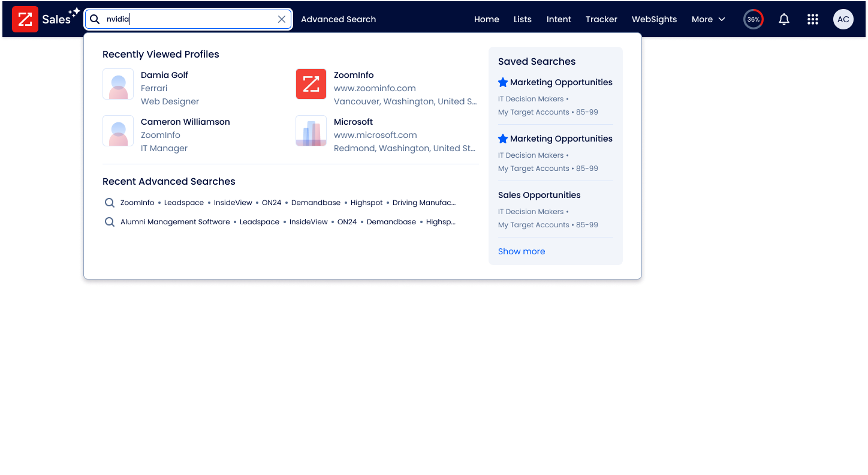868x475 pixels.
Task: Open the Cameron Williamson profile name
Action: click(x=185, y=122)
